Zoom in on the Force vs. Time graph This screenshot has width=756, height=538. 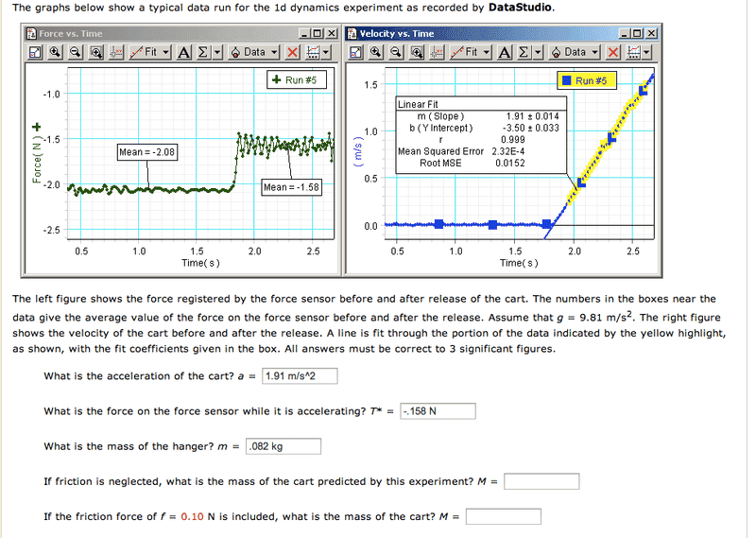coord(55,52)
